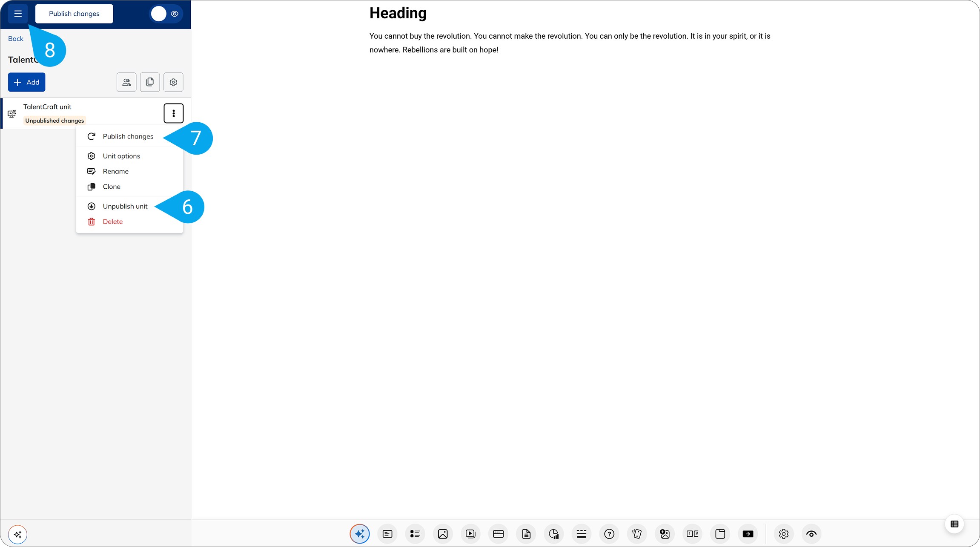Click the preview eye icon in bottom toolbar
This screenshot has width=980, height=547.
click(811, 534)
